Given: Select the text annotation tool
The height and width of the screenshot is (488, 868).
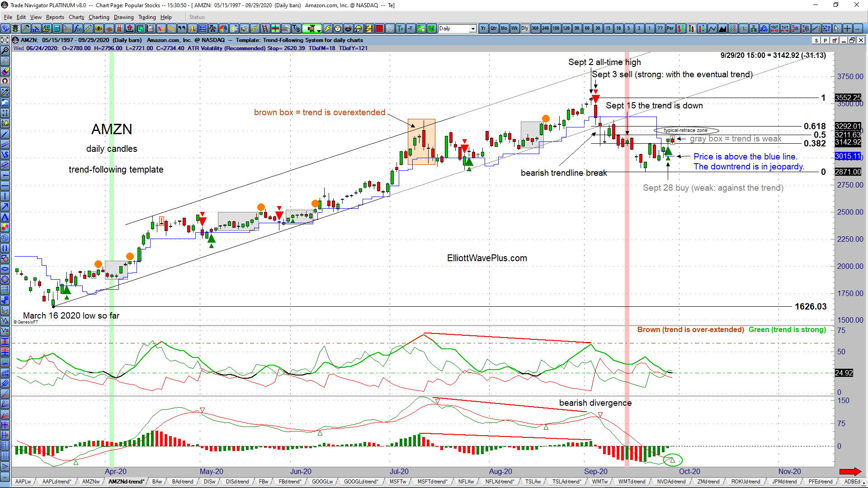Looking at the screenshot, I should point(5,217).
